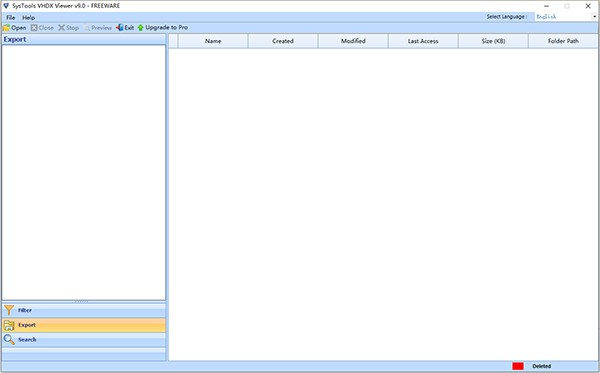
Task: Sort by the Created column header
Action: [283, 41]
